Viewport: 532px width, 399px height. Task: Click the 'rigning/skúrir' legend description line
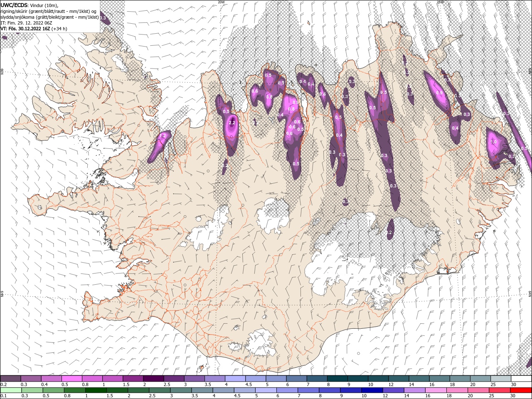[49, 11]
